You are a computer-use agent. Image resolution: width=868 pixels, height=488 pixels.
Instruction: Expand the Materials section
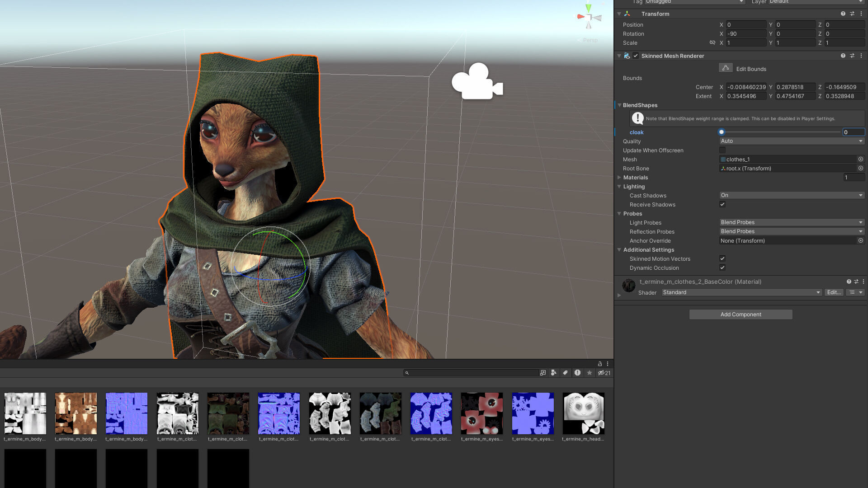619,178
